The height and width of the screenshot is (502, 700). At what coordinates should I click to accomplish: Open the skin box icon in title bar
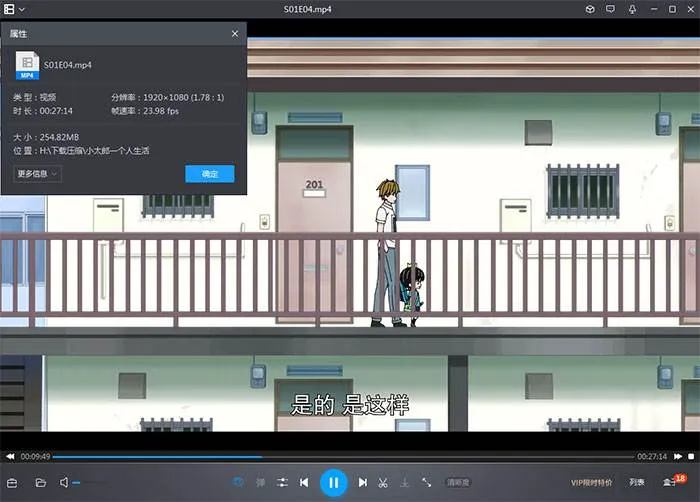(x=590, y=9)
